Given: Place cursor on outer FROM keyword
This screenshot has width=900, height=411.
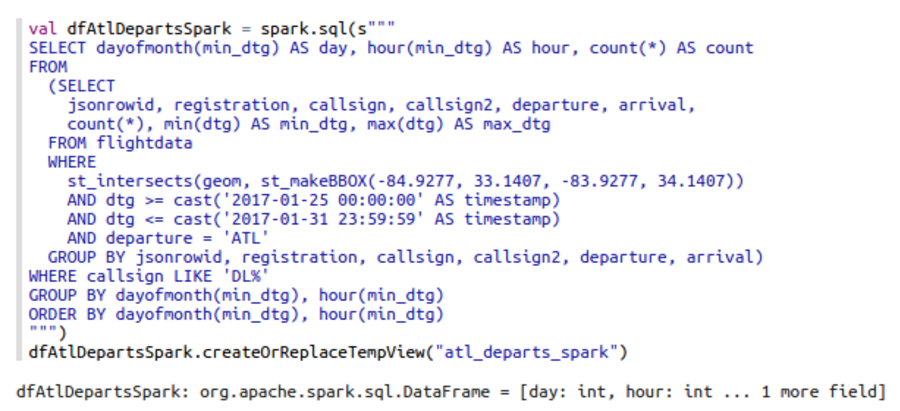Looking at the screenshot, I should pyautogui.click(x=48, y=67).
